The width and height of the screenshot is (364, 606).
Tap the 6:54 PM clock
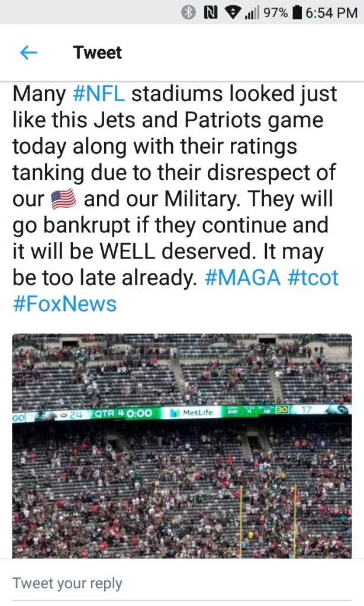(x=331, y=12)
